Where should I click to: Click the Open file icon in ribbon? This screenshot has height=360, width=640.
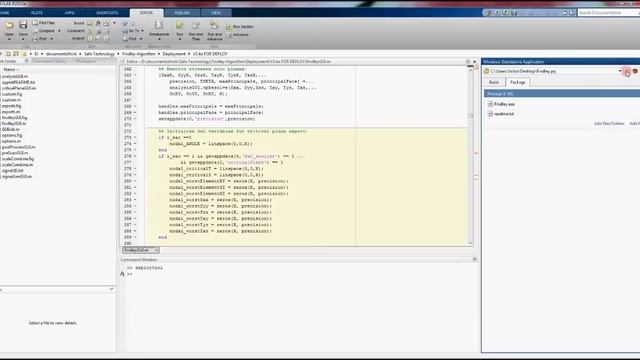(x=9, y=26)
